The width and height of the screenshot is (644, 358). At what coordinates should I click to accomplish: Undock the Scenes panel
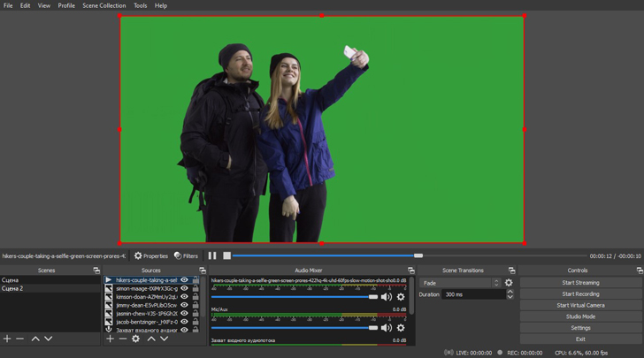(96, 270)
